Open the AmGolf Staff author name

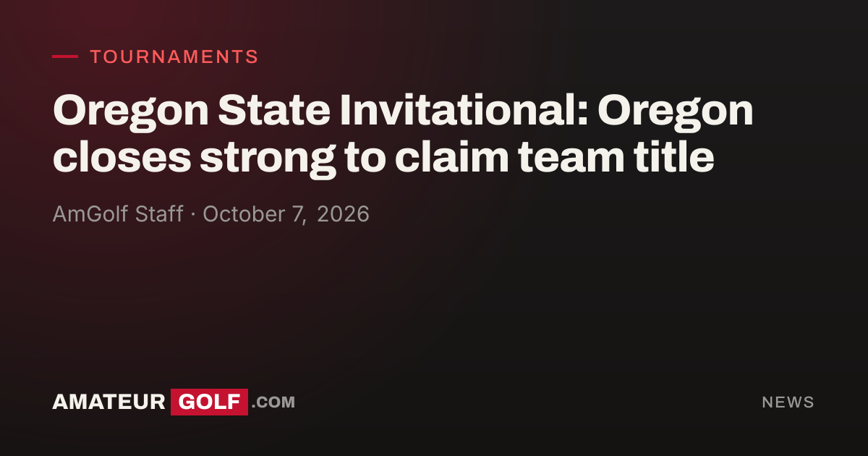(x=118, y=214)
